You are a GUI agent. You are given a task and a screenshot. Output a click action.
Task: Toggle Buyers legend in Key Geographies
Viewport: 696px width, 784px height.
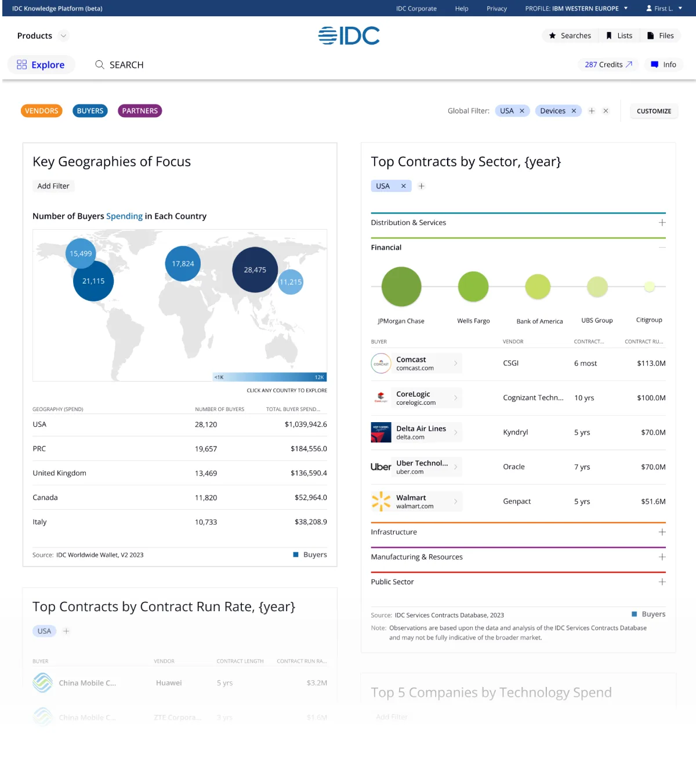click(310, 554)
